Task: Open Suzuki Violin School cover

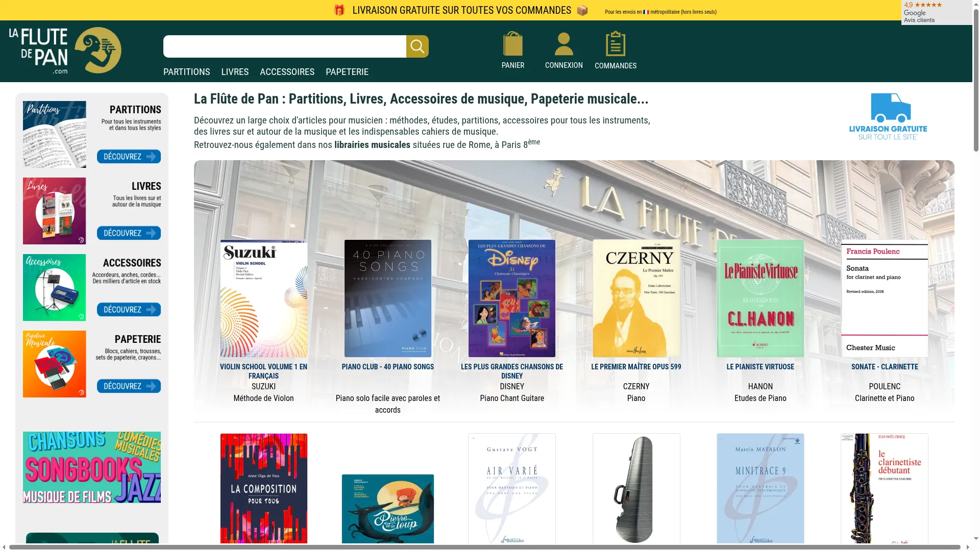Action: tap(264, 298)
